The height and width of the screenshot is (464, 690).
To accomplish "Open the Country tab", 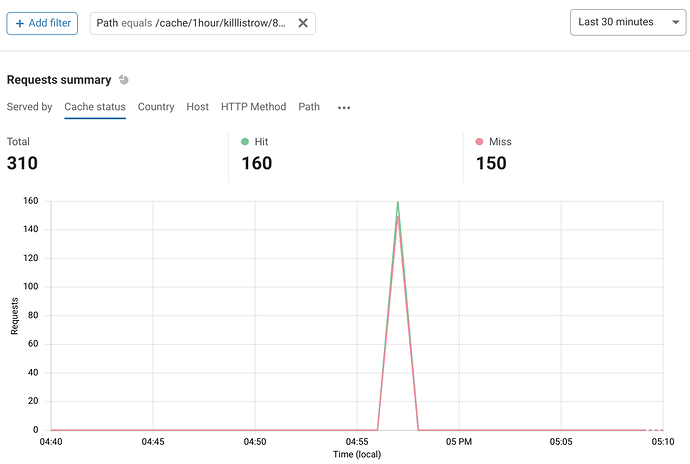I will (x=156, y=107).
